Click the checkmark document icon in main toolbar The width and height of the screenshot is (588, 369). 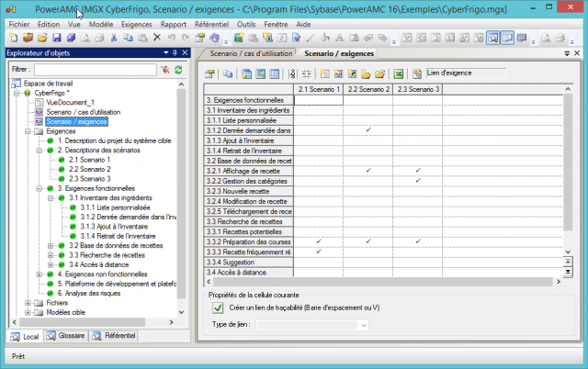(x=296, y=38)
